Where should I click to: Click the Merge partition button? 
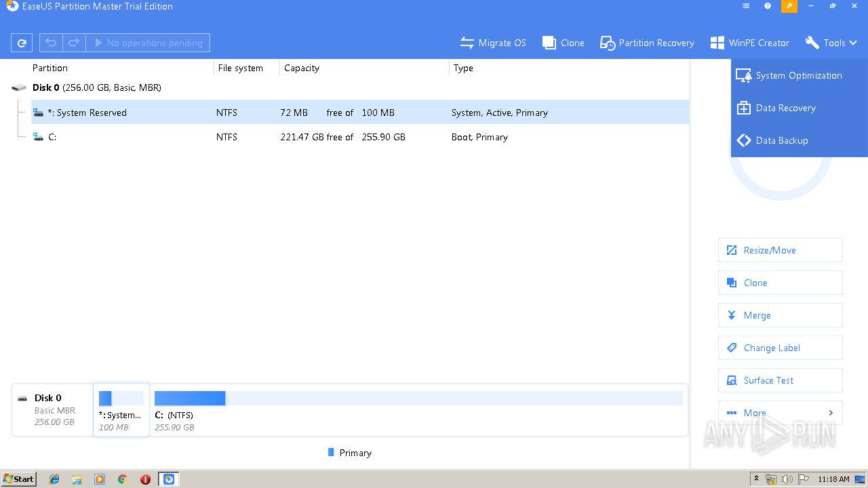pyautogui.click(x=781, y=315)
